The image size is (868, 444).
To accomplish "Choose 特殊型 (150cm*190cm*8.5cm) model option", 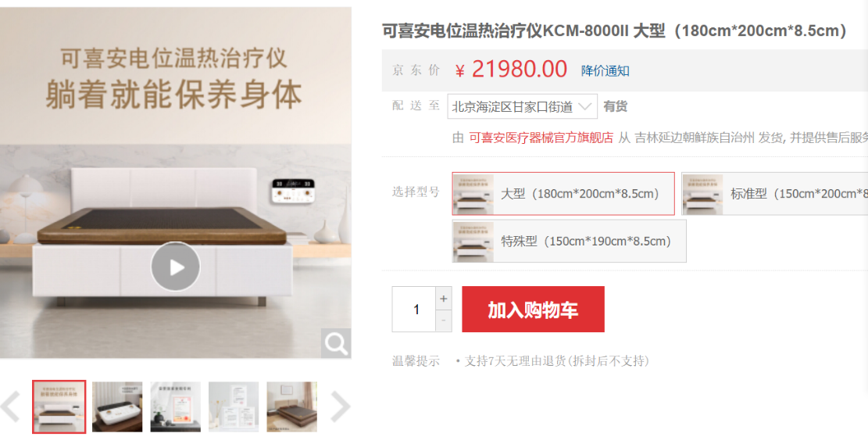I will click(x=569, y=242).
